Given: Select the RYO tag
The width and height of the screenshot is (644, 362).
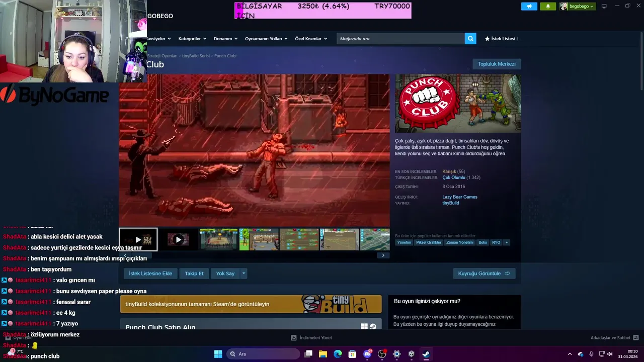Looking at the screenshot, I should pos(496,242).
